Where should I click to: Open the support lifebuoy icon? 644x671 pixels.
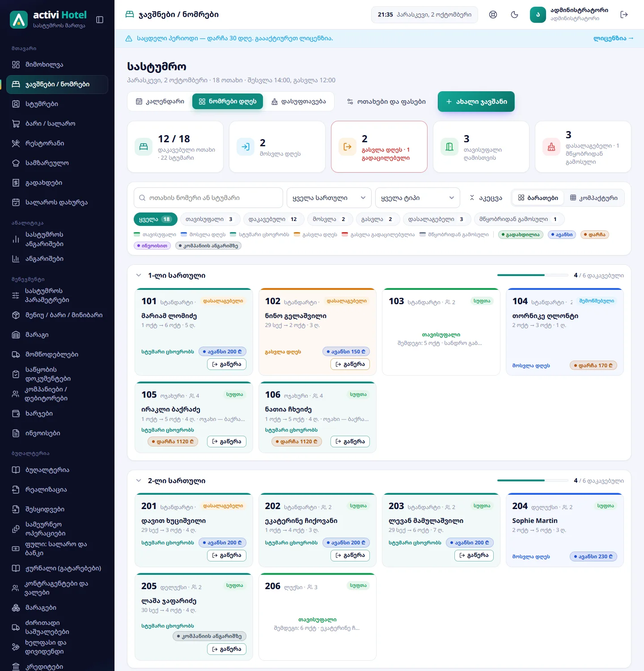pyautogui.click(x=493, y=15)
